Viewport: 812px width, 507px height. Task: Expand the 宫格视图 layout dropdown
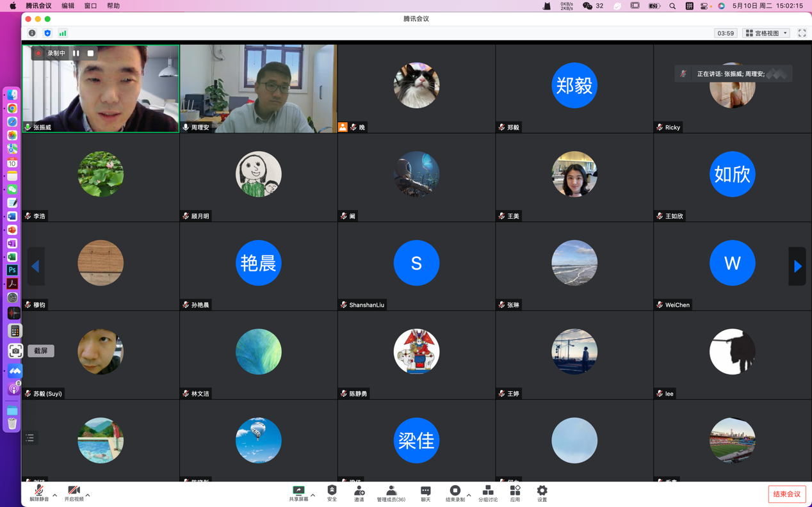coord(767,33)
